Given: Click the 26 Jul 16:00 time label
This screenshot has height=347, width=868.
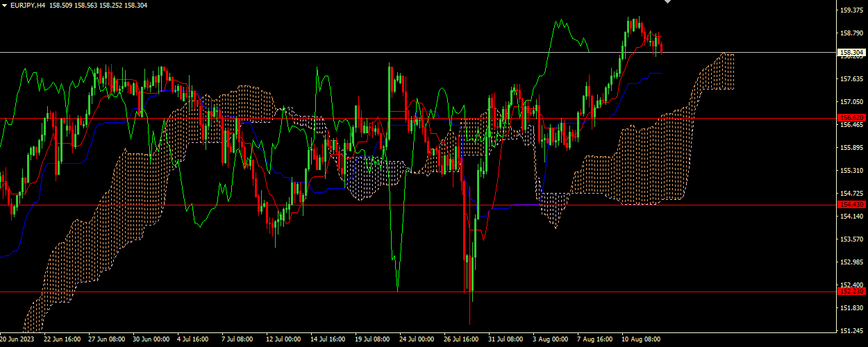Looking at the screenshot, I should pyautogui.click(x=462, y=340).
